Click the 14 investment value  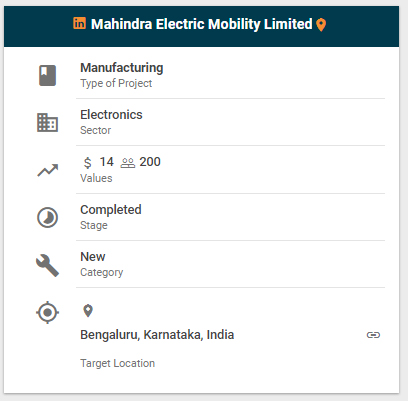click(x=107, y=162)
